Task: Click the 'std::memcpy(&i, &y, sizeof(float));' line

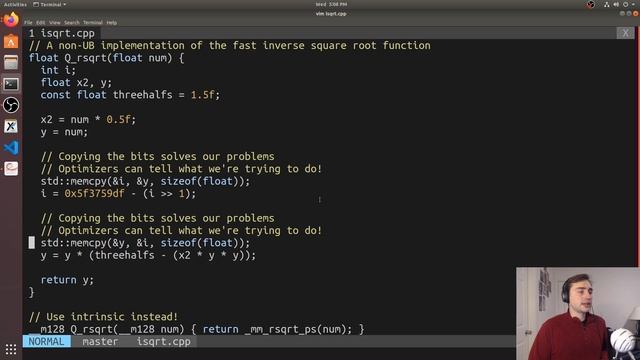Action: tap(145, 181)
